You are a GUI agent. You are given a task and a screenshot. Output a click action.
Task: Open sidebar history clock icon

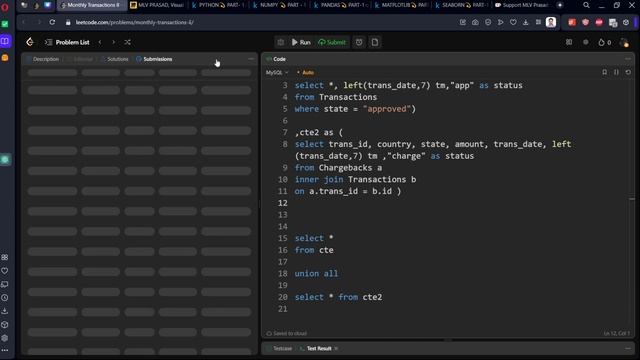(x=5, y=298)
